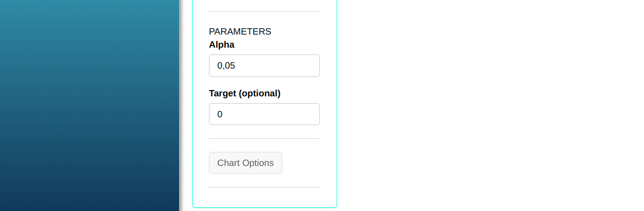
Task: Click the 0,05 value text
Action: point(226,66)
